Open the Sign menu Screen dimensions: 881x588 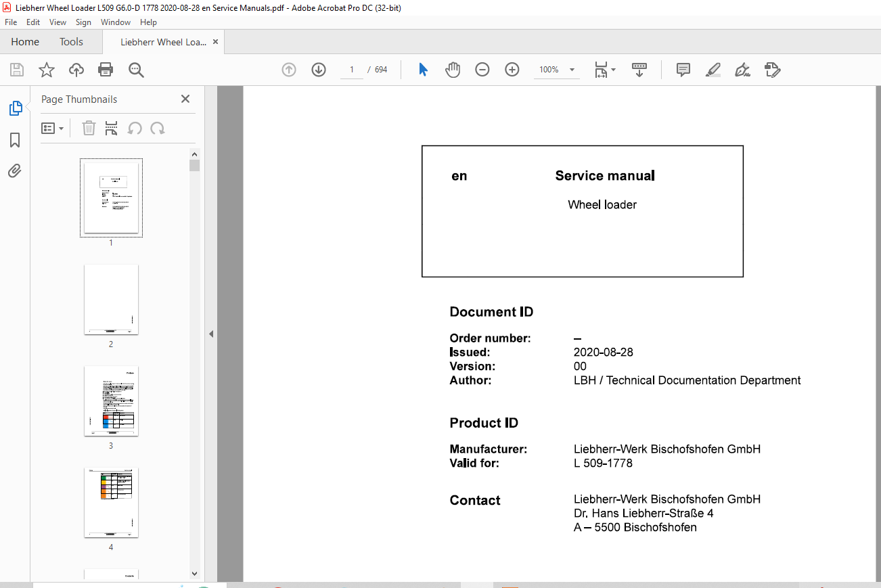83,22
